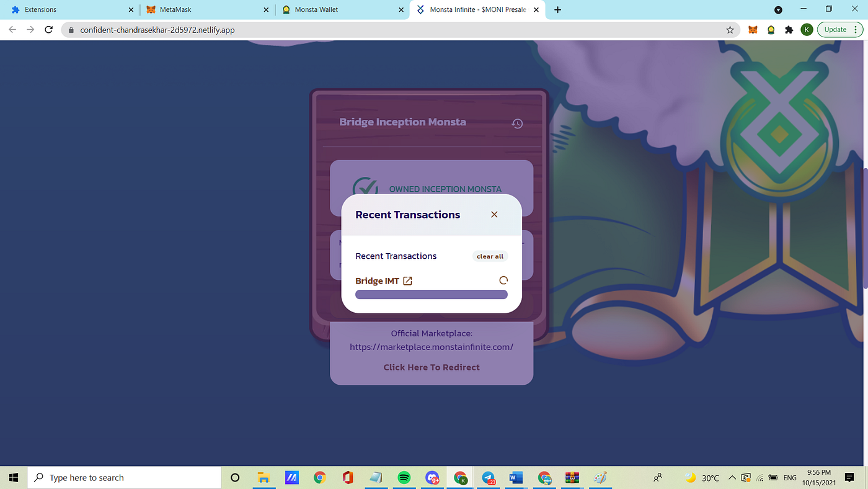
Task: Open the battery status tray icon
Action: pos(773,478)
